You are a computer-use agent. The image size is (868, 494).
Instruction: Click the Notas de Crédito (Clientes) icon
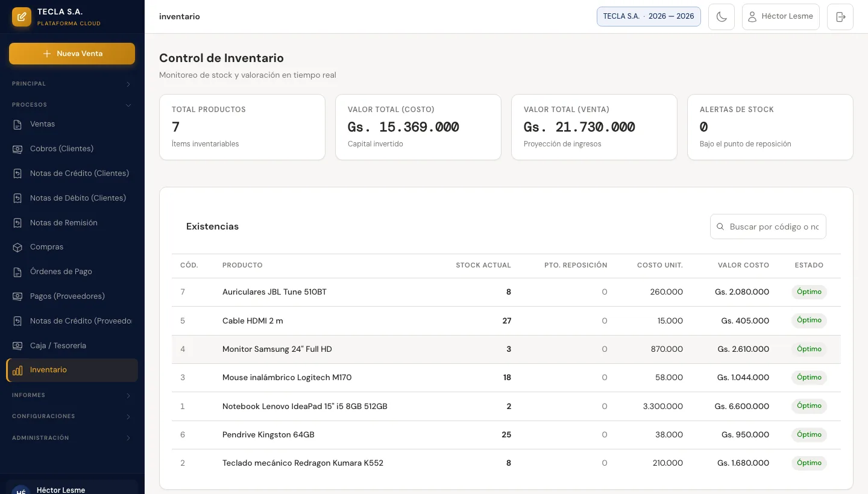tap(18, 174)
